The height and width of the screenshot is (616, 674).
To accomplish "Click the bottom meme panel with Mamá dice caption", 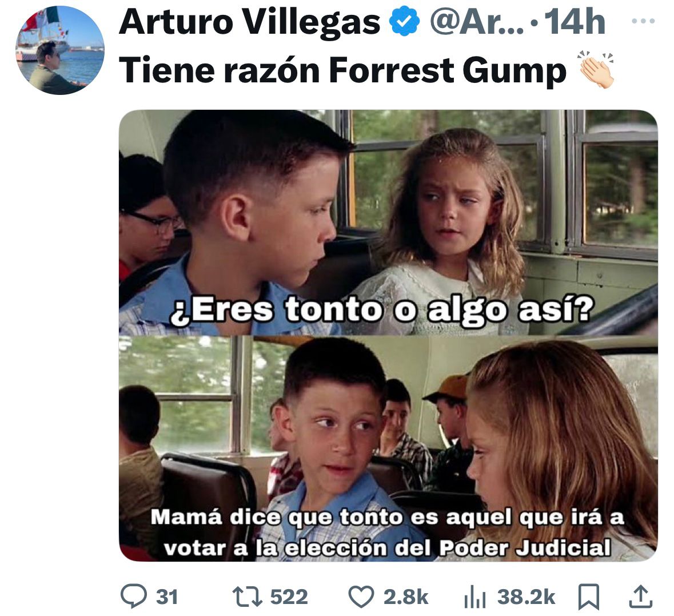I will coord(388,448).
